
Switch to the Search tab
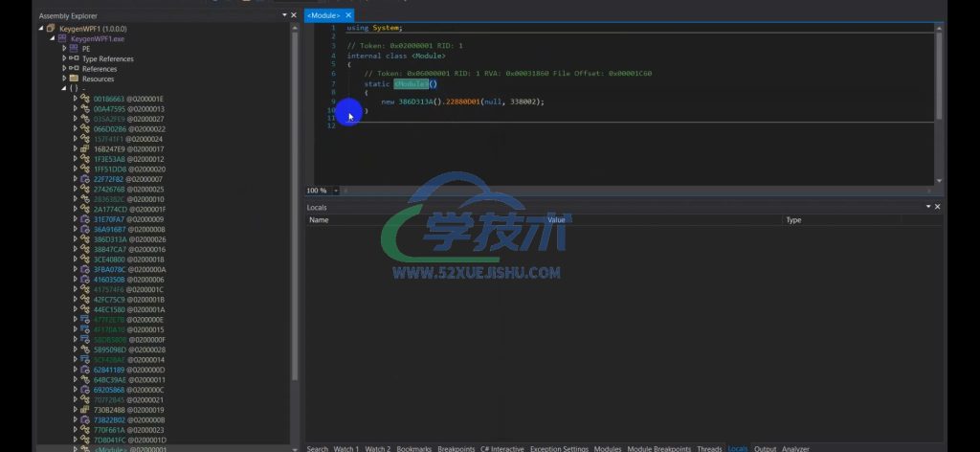coord(318,448)
